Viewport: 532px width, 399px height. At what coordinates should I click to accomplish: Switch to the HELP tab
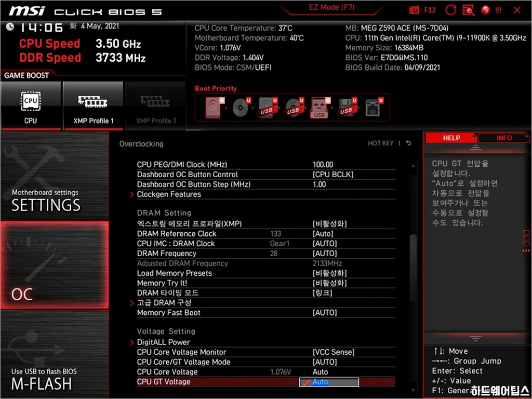pos(451,138)
